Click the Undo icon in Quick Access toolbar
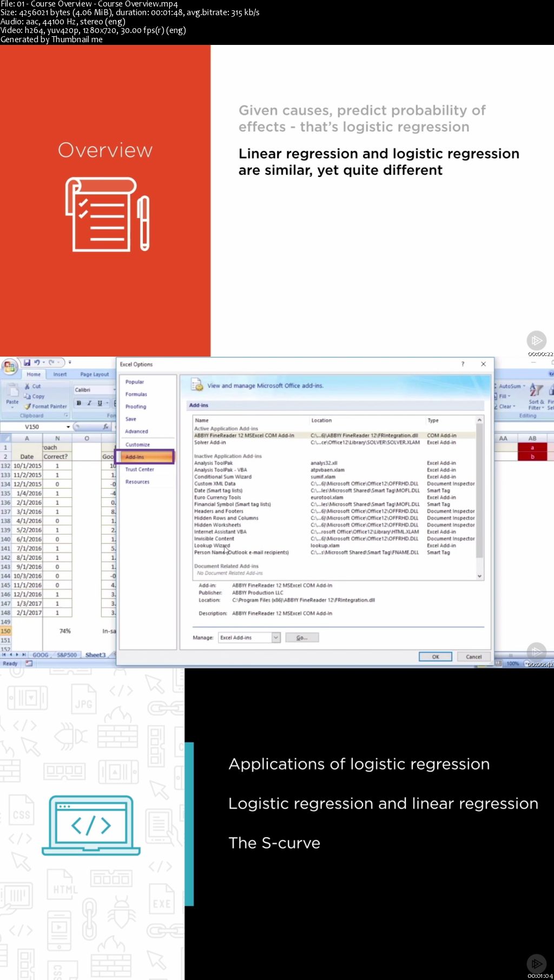The height and width of the screenshot is (980, 554). [x=37, y=363]
